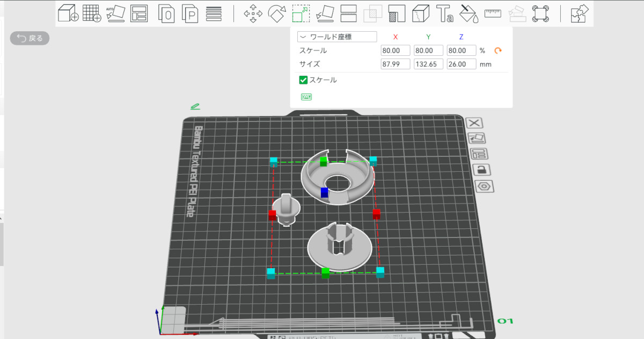This screenshot has width=644, height=339.
Task: Reset scale with the orange arrow
Action: [498, 51]
